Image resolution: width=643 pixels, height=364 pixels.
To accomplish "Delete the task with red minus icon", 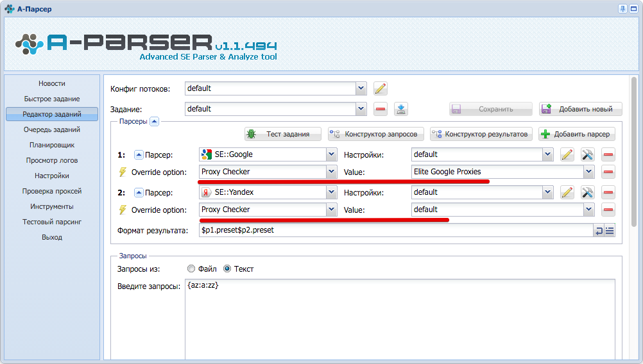I will coord(381,109).
